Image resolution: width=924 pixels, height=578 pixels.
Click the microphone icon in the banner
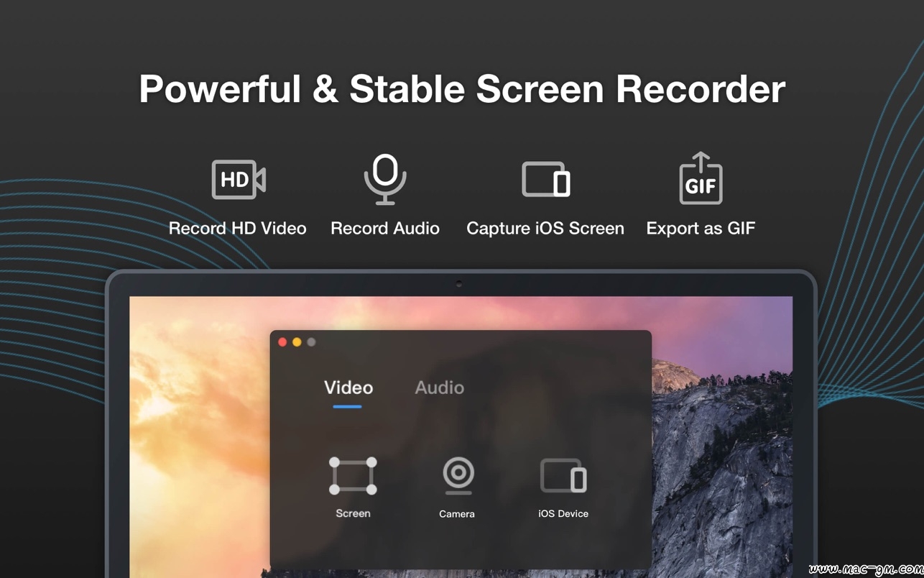(x=385, y=180)
